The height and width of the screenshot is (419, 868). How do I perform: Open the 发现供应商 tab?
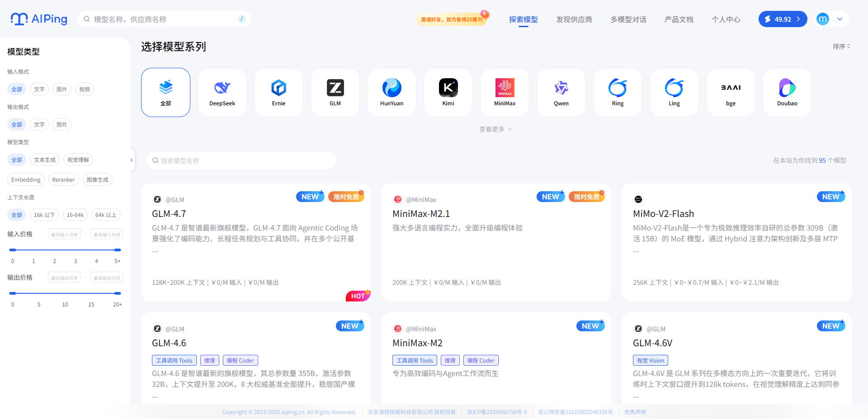(x=574, y=19)
